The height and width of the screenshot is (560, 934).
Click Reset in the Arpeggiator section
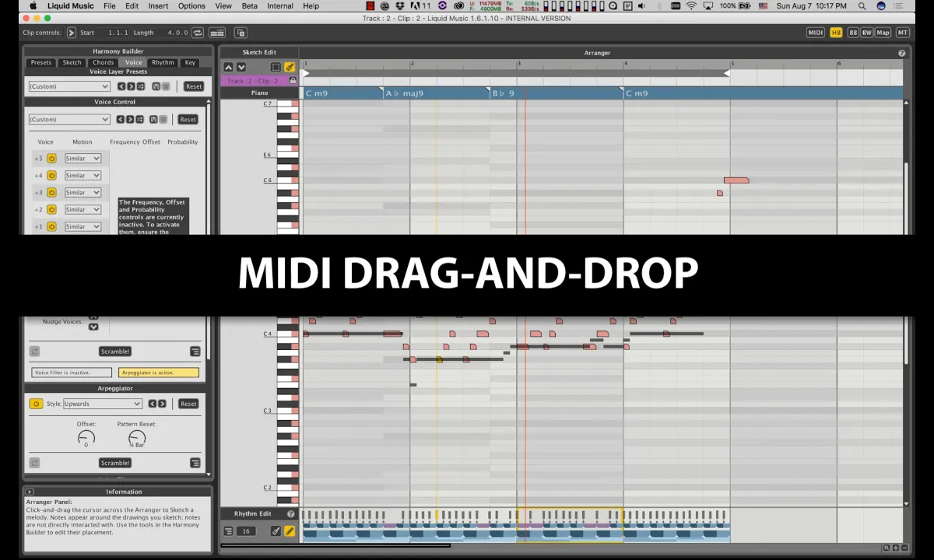(188, 404)
